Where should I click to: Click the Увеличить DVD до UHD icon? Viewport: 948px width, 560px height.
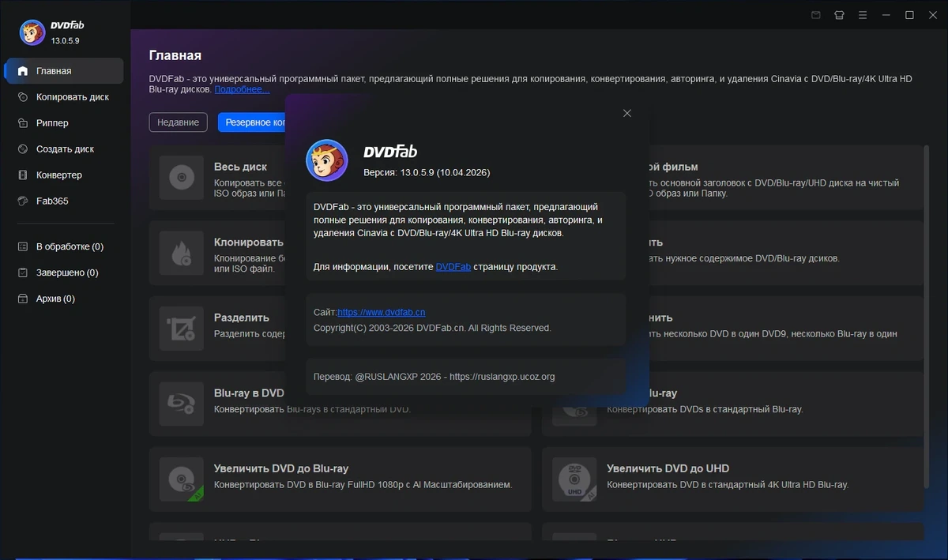574,479
